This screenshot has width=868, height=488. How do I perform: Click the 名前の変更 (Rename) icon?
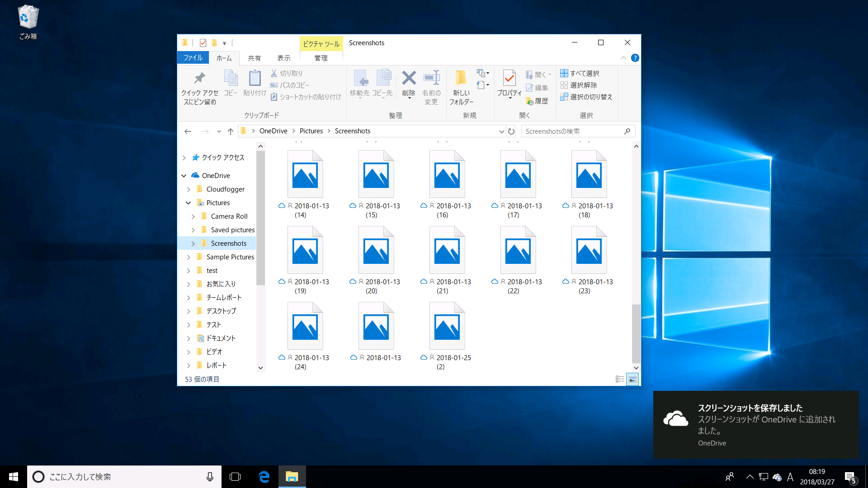click(x=431, y=86)
